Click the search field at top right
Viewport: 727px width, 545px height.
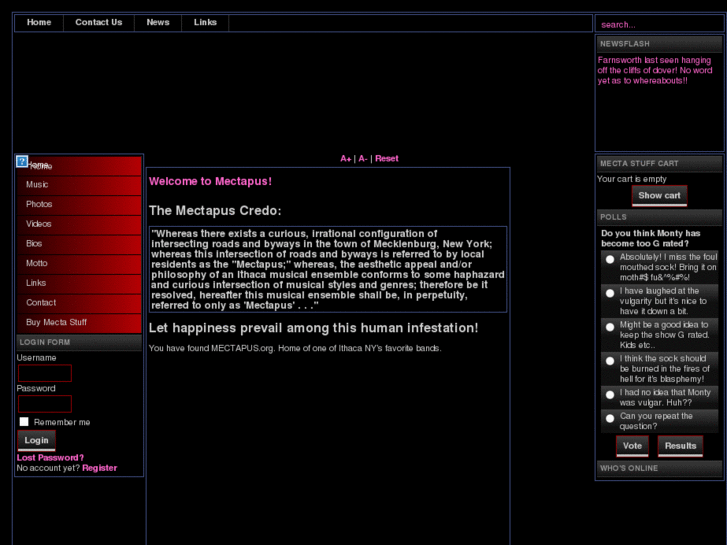pos(659,25)
